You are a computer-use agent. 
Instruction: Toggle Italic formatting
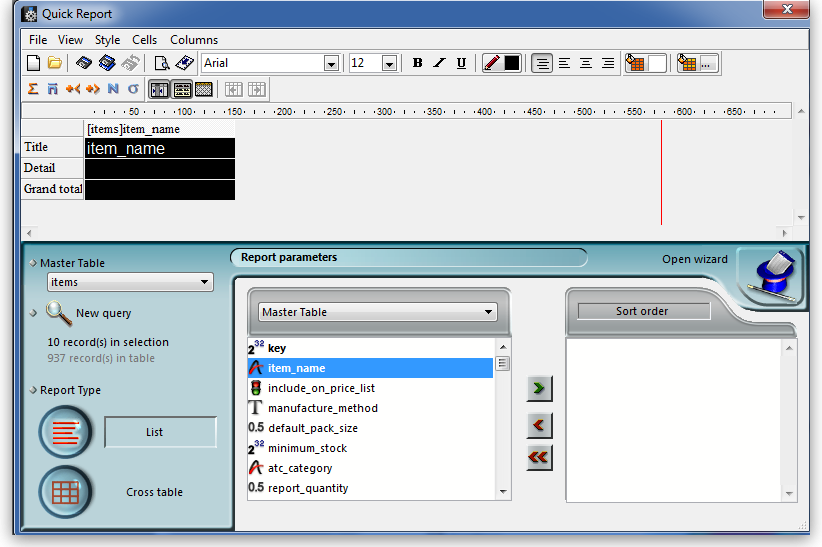coord(439,63)
